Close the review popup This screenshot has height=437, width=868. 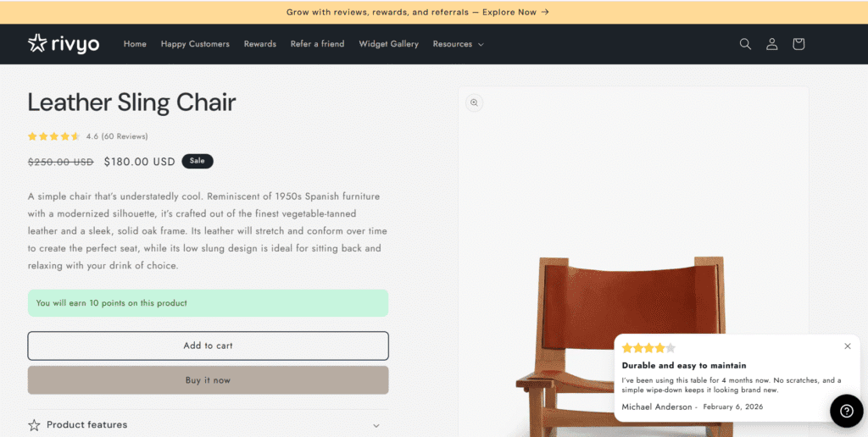[847, 346]
